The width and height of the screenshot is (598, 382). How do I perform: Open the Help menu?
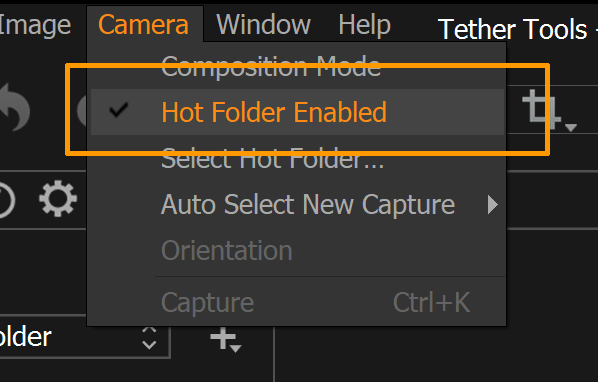[x=364, y=24]
